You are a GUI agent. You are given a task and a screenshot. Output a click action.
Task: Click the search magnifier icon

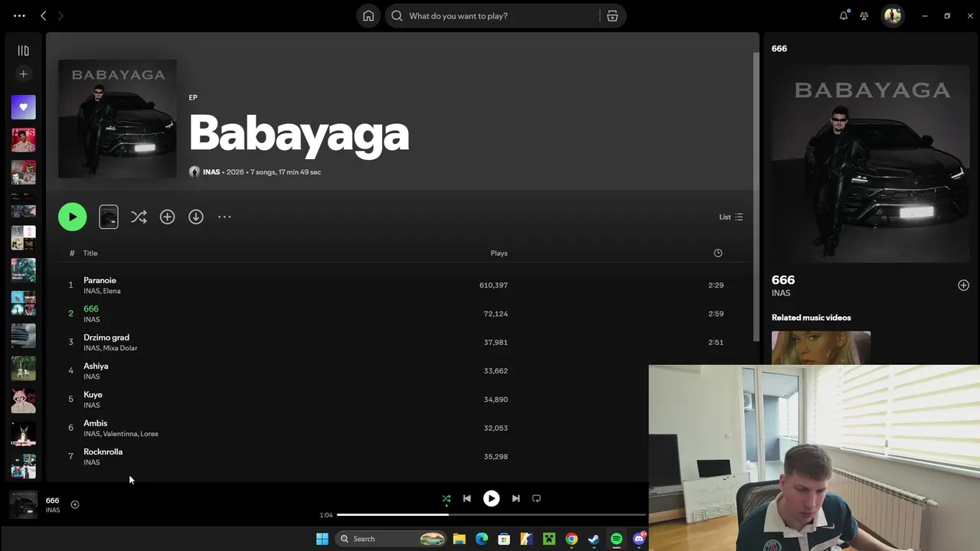(397, 15)
